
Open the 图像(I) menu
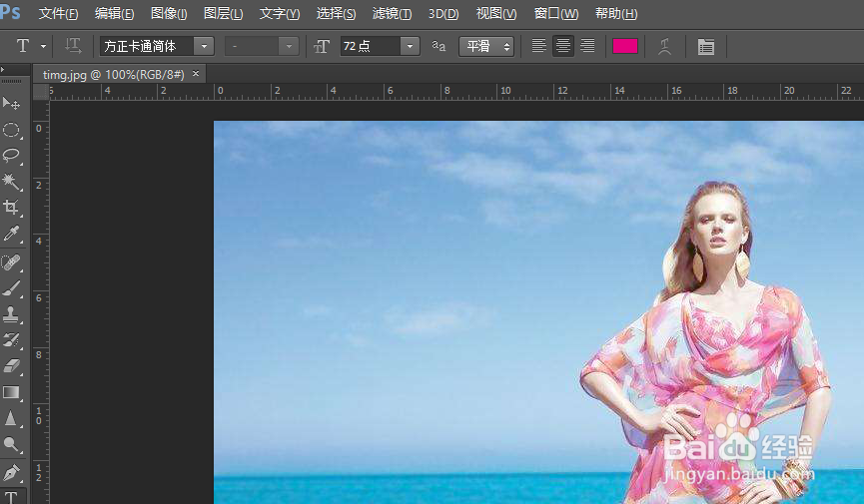tap(169, 13)
